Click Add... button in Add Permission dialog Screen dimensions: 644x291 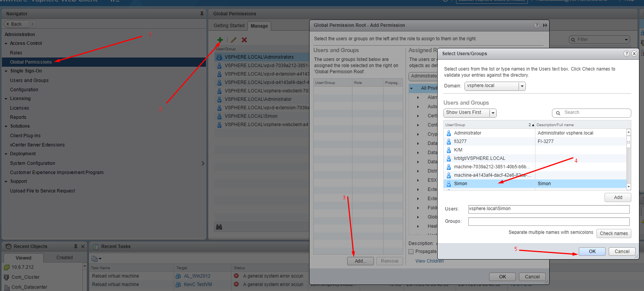pos(361,261)
